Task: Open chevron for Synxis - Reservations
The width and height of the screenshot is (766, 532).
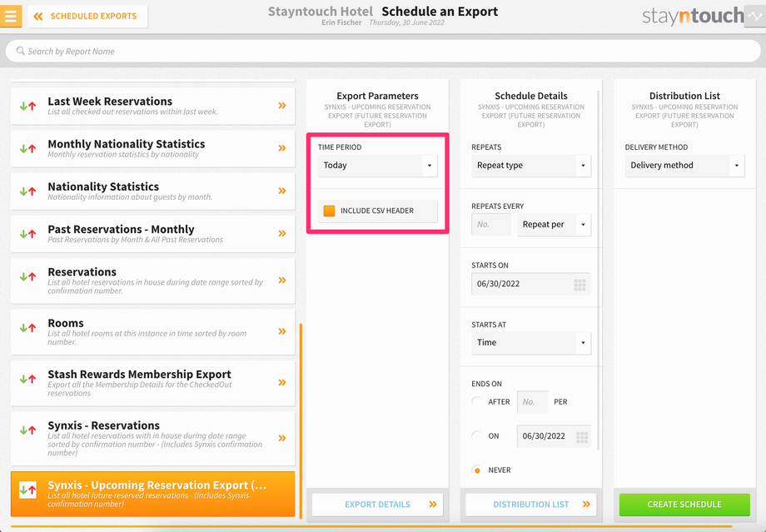Action: click(282, 438)
